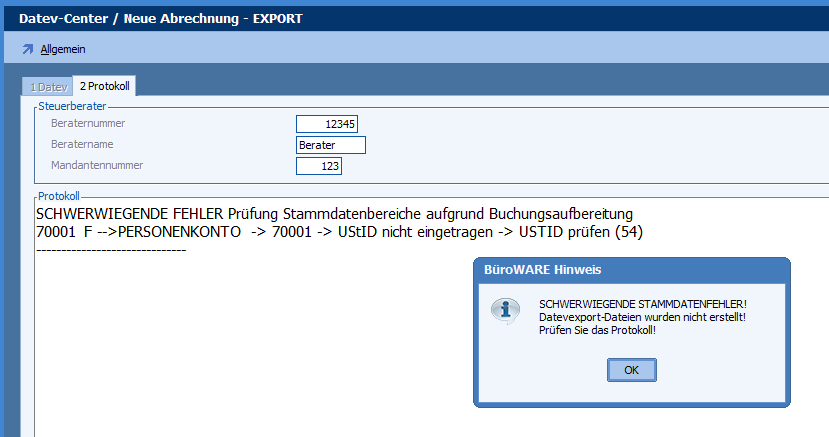
Task: Click the Protokoll group heading
Action: (58, 198)
